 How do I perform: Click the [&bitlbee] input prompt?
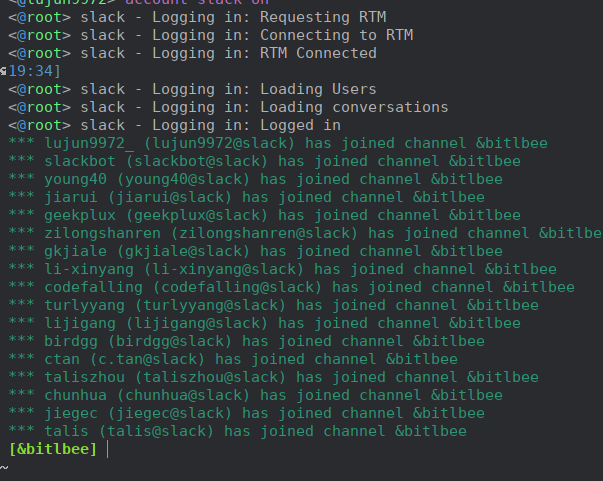coord(52,450)
